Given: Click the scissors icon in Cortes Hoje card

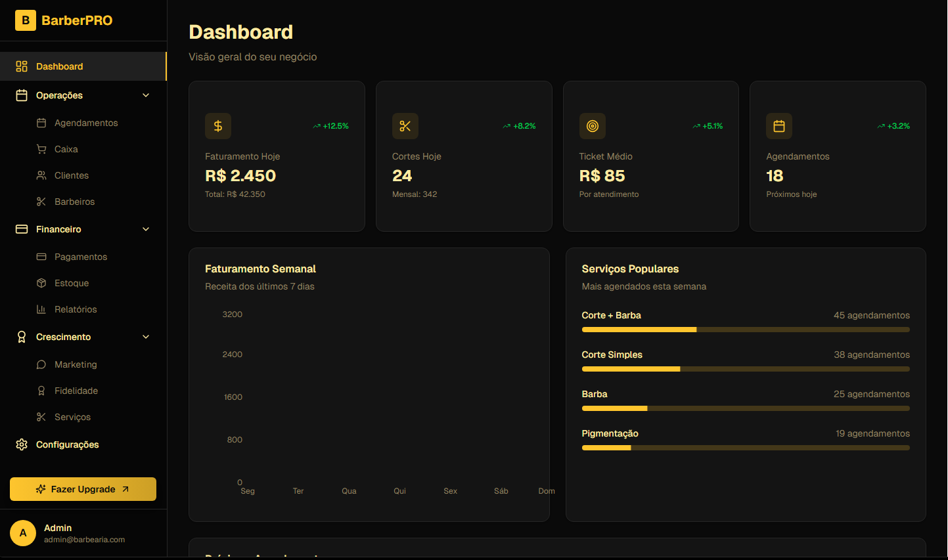Looking at the screenshot, I should click(405, 126).
